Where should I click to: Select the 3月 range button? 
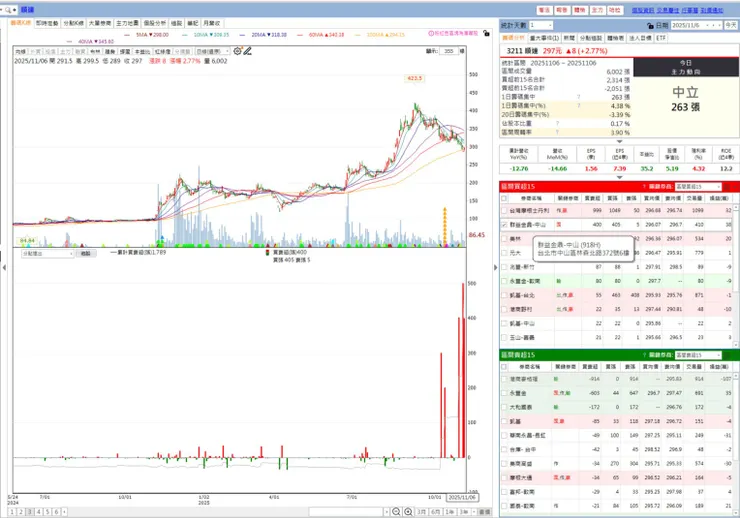tap(421, 512)
